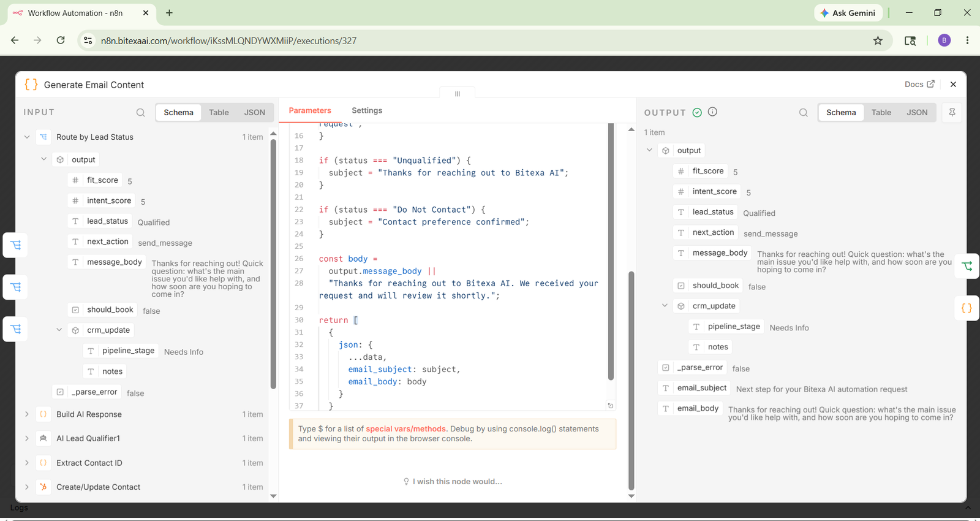Image resolution: width=980 pixels, height=521 pixels.
Task: Collapse the Route by Lead Status node
Action: [27, 137]
